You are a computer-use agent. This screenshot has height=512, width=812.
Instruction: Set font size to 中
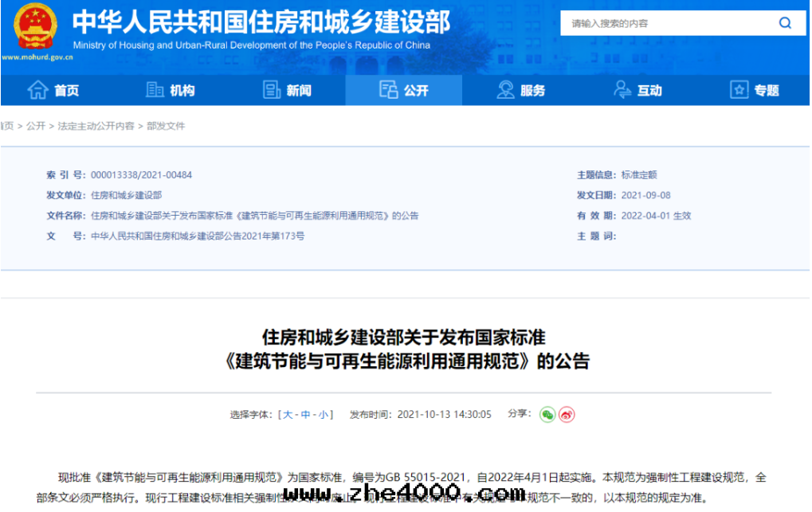coord(305,415)
